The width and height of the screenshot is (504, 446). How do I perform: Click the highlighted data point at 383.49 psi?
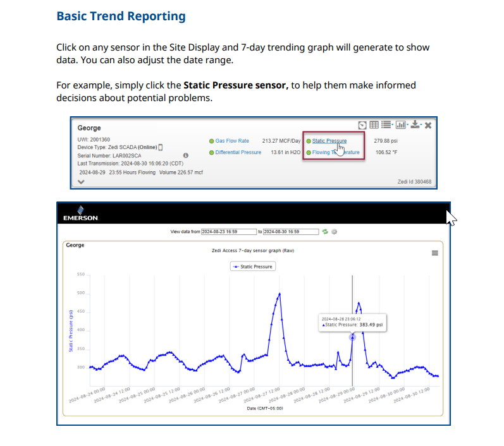click(x=352, y=337)
